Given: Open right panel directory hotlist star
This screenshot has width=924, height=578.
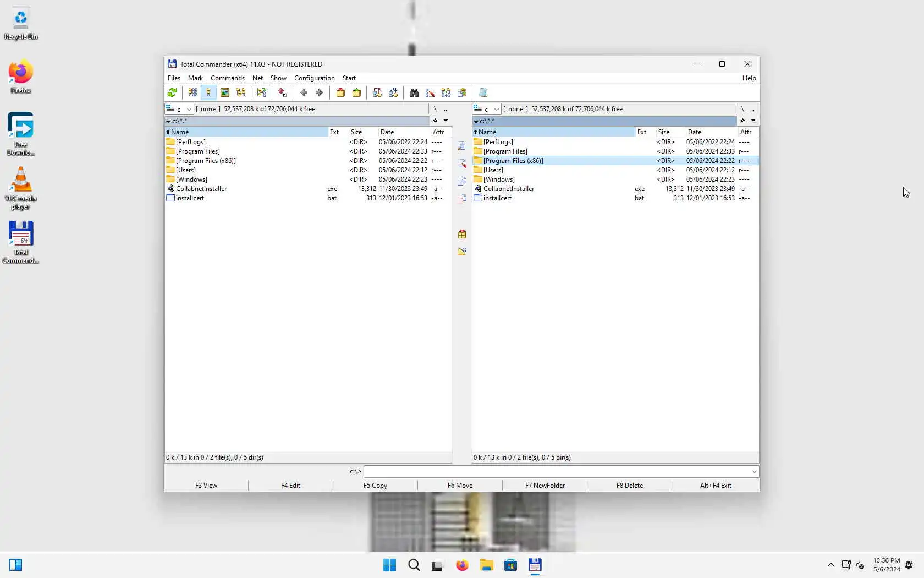Looking at the screenshot, I should [x=743, y=121].
